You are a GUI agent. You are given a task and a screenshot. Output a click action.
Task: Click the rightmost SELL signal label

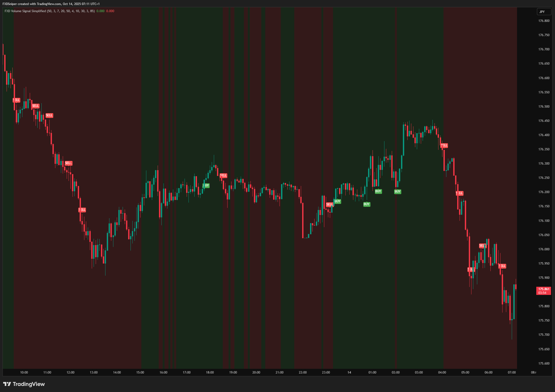point(502,266)
